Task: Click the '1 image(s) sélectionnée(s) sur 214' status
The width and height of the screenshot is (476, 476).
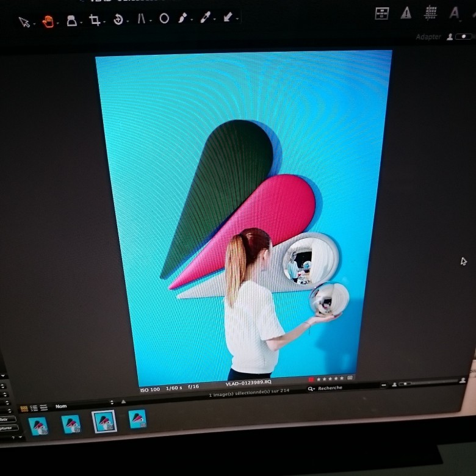Action: [x=249, y=393]
